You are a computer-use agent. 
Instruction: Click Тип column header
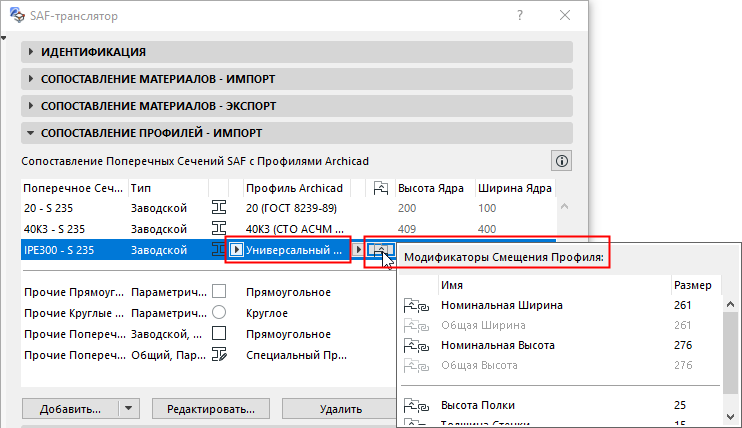click(x=168, y=188)
